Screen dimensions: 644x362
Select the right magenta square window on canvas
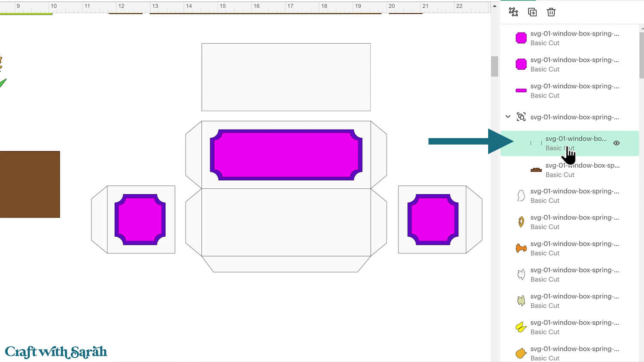[x=433, y=220]
